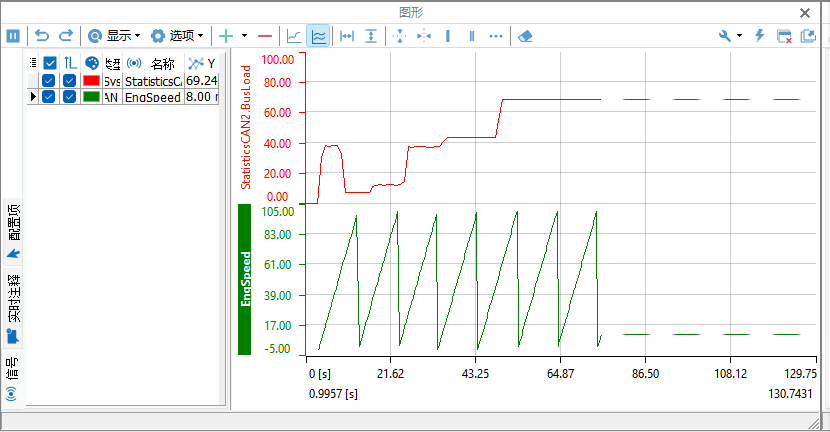This screenshot has height=432, width=830.
Task: Click the redo arrow icon
Action: tap(66, 35)
